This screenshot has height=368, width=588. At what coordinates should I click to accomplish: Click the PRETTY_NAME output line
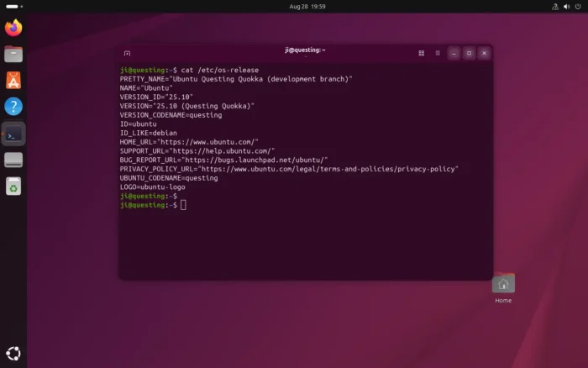236,79
